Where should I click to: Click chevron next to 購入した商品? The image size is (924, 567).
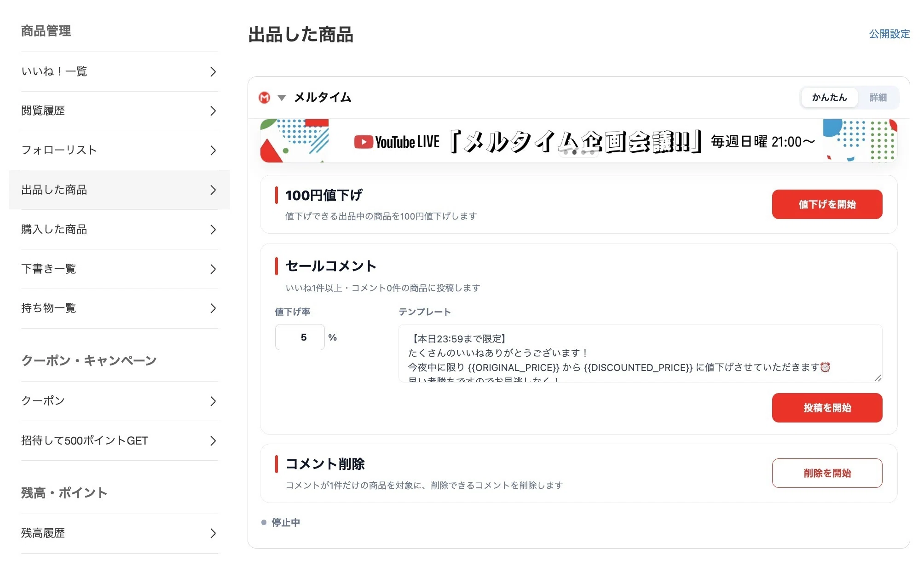(213, 230)
